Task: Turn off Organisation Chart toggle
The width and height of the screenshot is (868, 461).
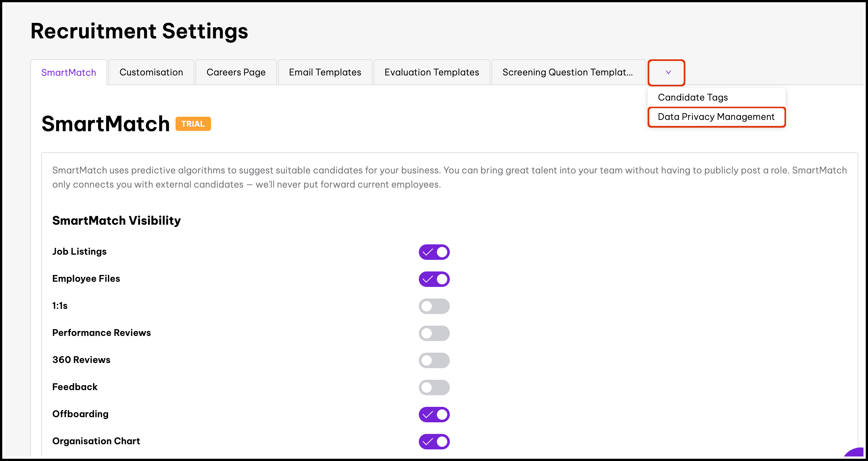Action: pos(434,441)
